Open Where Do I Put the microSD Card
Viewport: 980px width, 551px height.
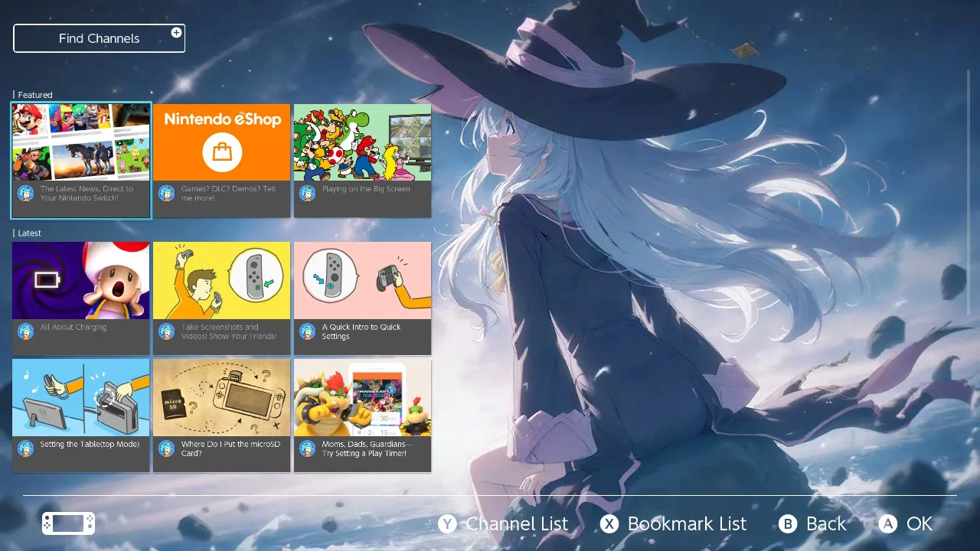(222, 415)
